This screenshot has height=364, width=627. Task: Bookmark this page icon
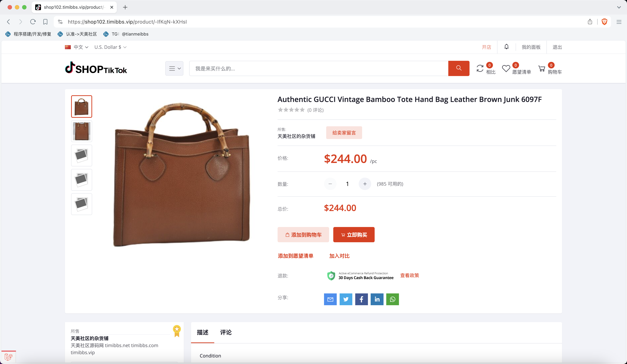(x=45, y=22)
